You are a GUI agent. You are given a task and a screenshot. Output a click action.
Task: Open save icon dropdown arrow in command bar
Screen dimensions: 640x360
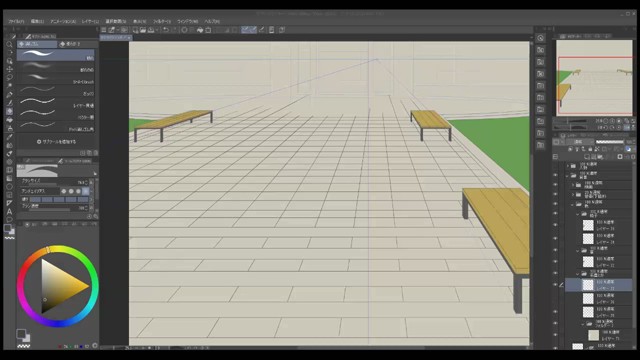pos(157,30)
